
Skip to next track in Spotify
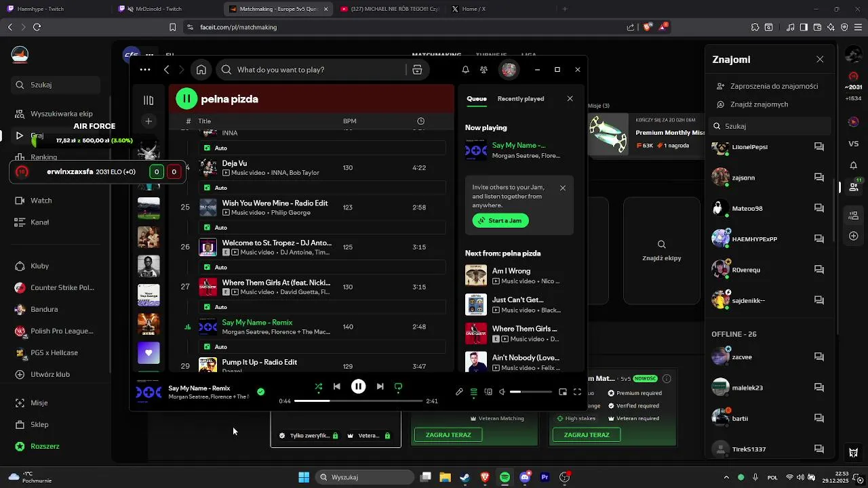(x=380, y=386)
